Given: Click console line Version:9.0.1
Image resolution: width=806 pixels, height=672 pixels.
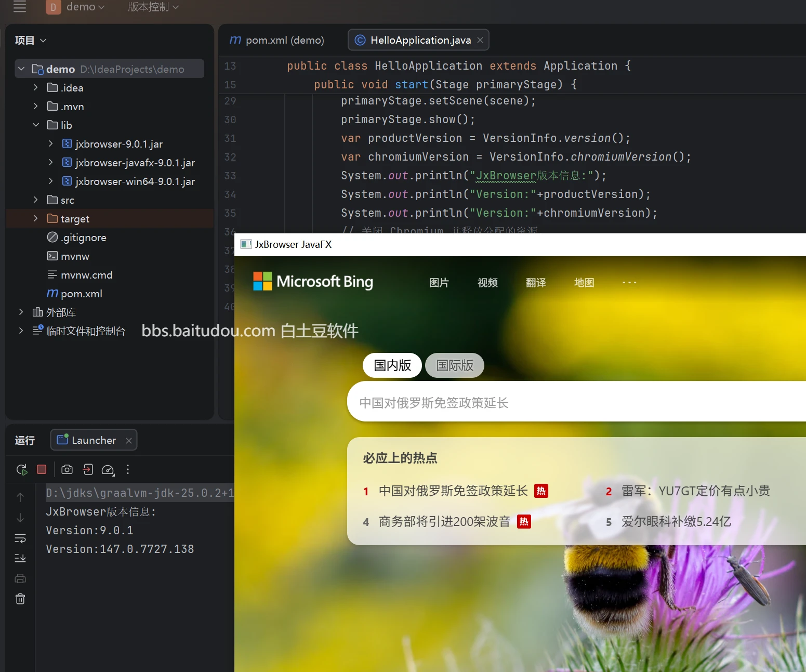Looking at the screenshot, I should [89, 530].
